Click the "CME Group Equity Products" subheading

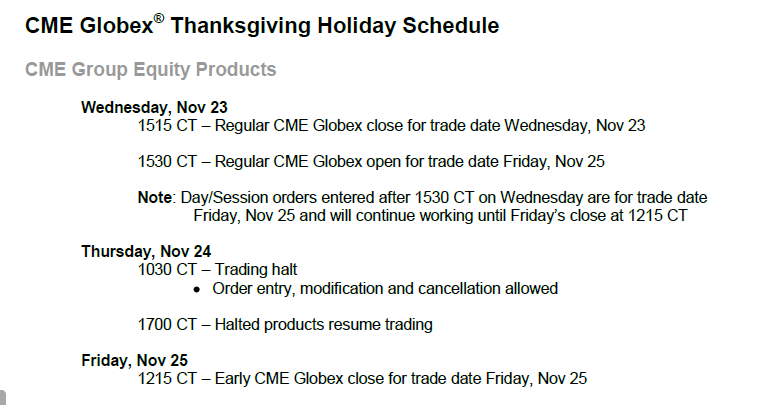(x=151, y=70)
